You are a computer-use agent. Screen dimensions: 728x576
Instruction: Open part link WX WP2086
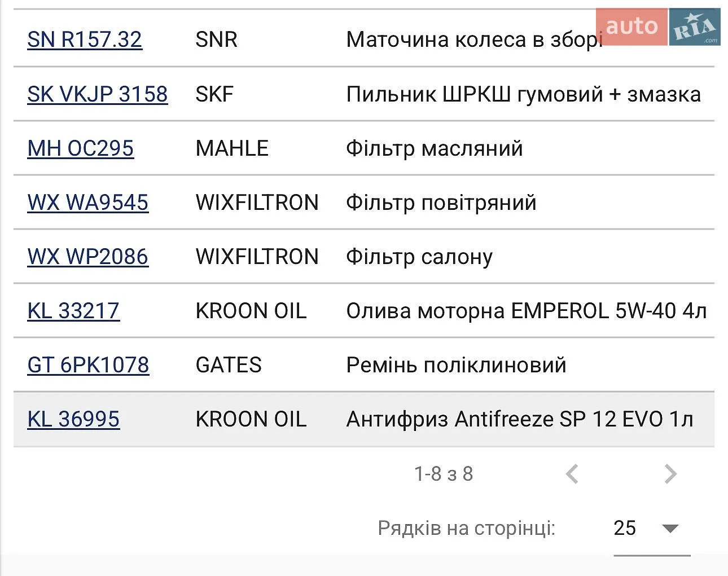point(88,257)
